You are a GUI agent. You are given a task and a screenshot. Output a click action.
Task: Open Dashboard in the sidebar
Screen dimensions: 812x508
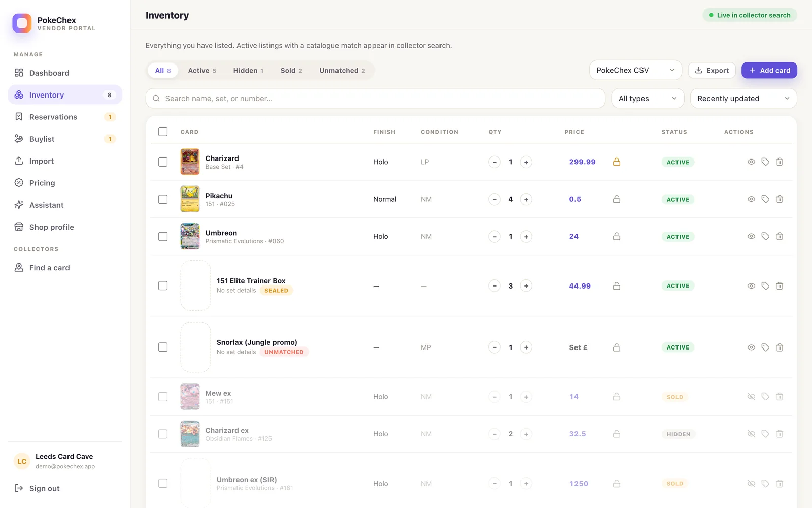[x=65, y=73]
